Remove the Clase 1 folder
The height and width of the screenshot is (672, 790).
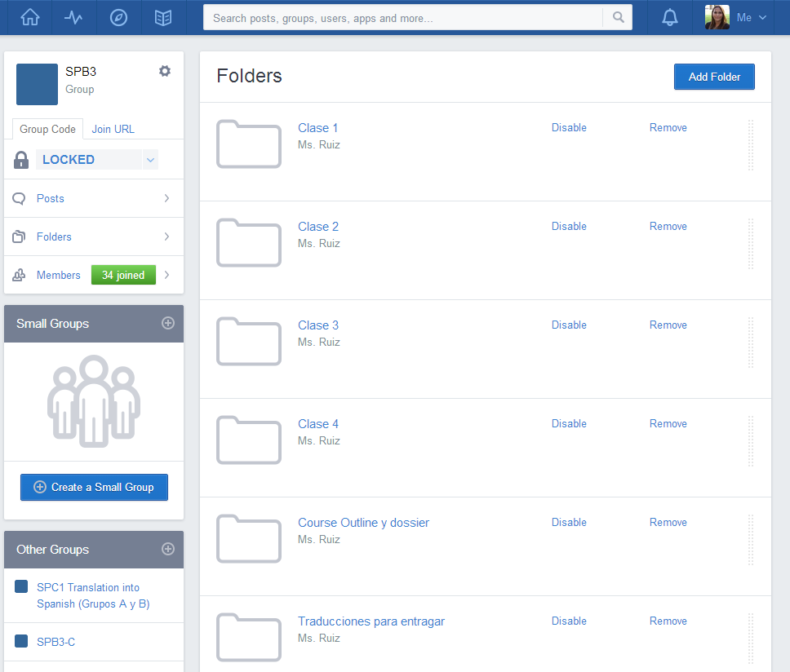(x=668, y=127)
